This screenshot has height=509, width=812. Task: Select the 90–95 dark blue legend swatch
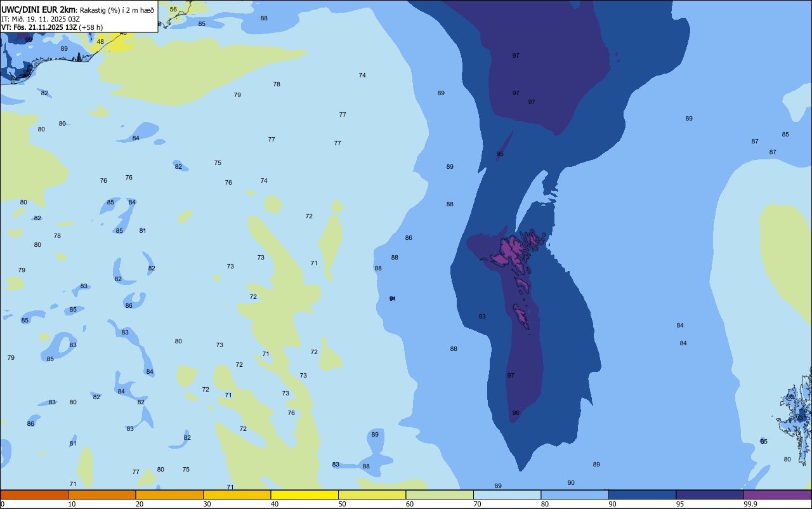[x=642, y=494]
